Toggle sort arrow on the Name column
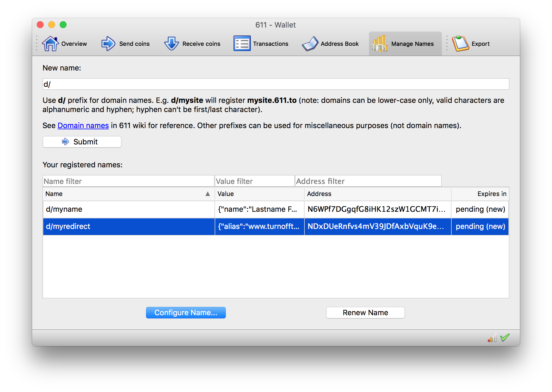This screenshot has width=552, height=392. click(x=208, y=194)
